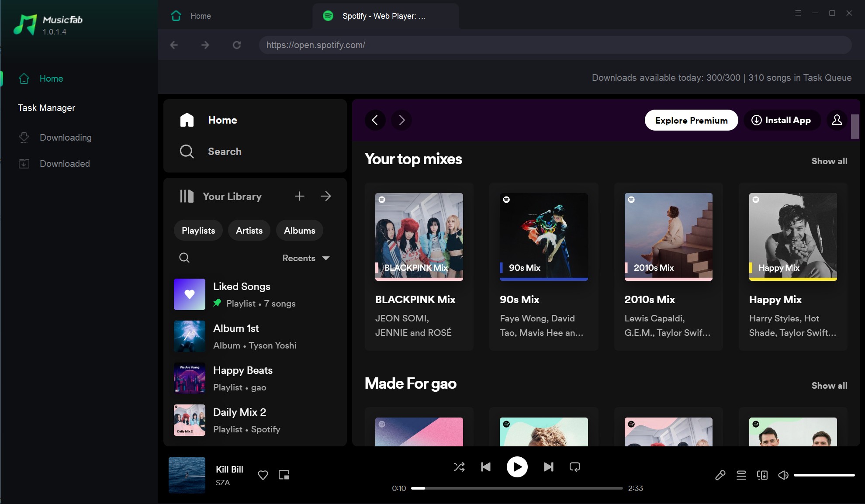
Task: Toggle shuffle playback icon
Action: pos(459,467)
